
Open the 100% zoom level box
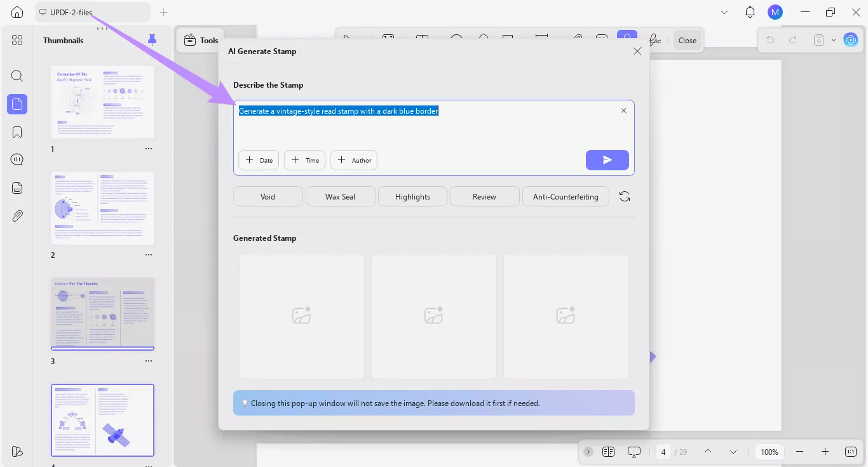click(770, 452)
